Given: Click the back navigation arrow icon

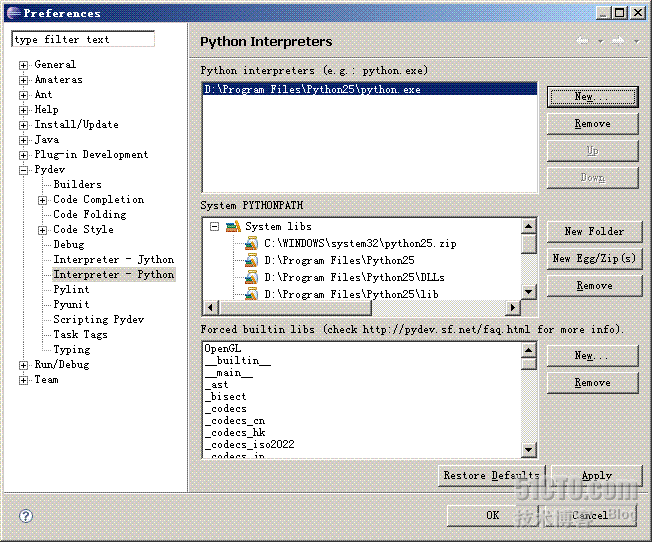Looking at the screenshot, I should [583, 40].
